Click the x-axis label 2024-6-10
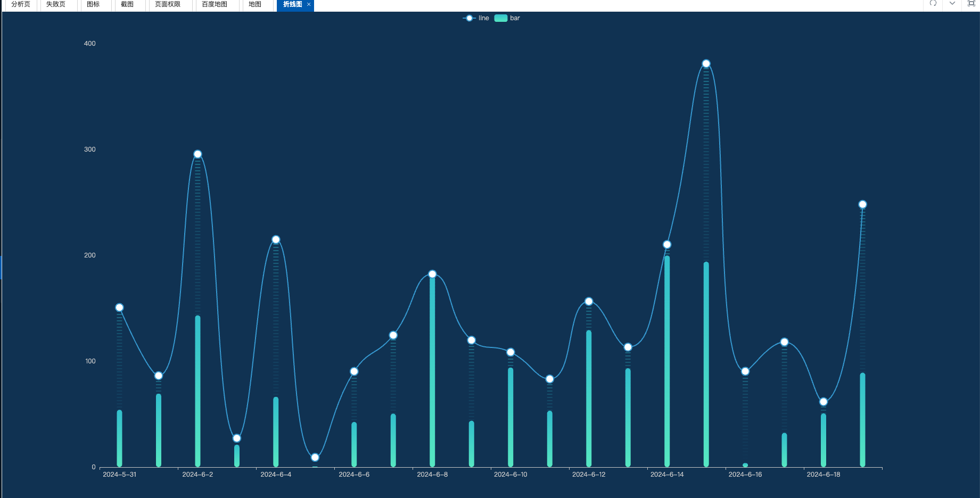The width and height of the screenshot is (980, 498). [510, 475]
